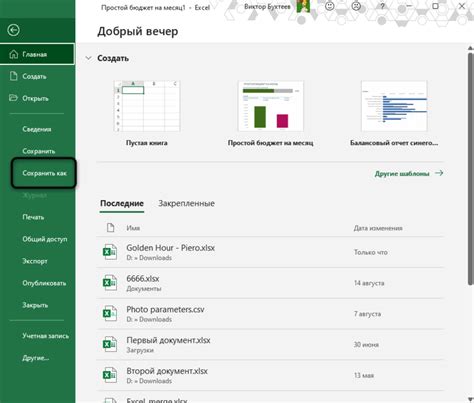Click the Создать label in sidebar
Viewport: 474px width, 403px height.
(x=34, y=76)
